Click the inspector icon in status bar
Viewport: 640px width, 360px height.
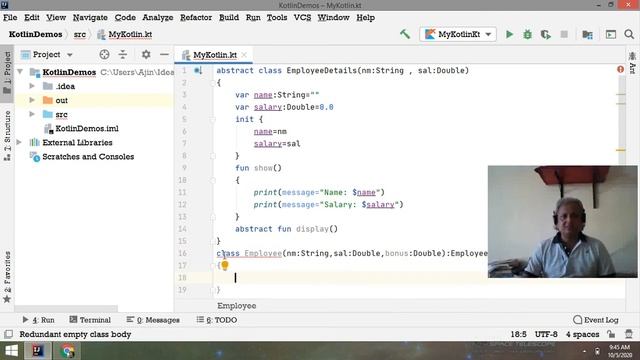tap(629, 334)
